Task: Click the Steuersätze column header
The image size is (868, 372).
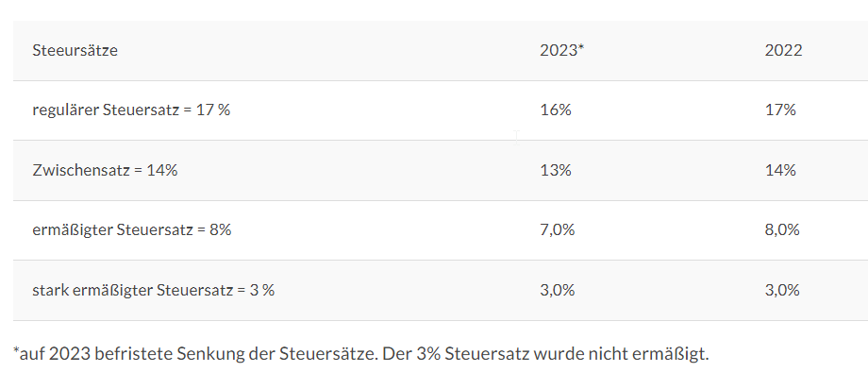Action: [75, 50]
